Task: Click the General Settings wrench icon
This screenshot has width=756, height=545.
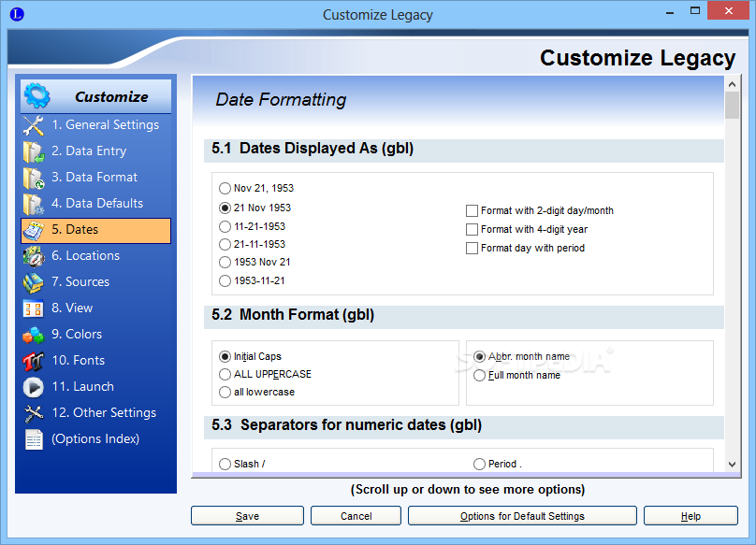Action: pyautogui.click(x=34, y=125)
